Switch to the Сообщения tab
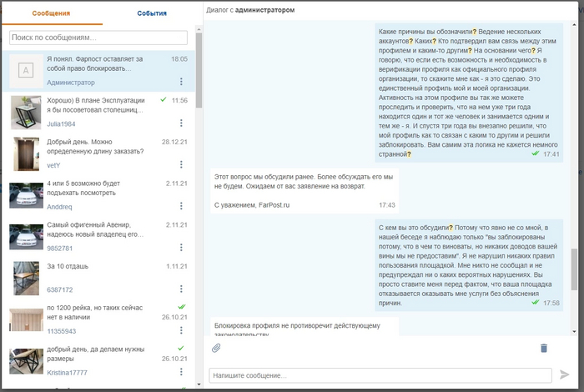Screen dimensions: 584x392 coord(52,14)
